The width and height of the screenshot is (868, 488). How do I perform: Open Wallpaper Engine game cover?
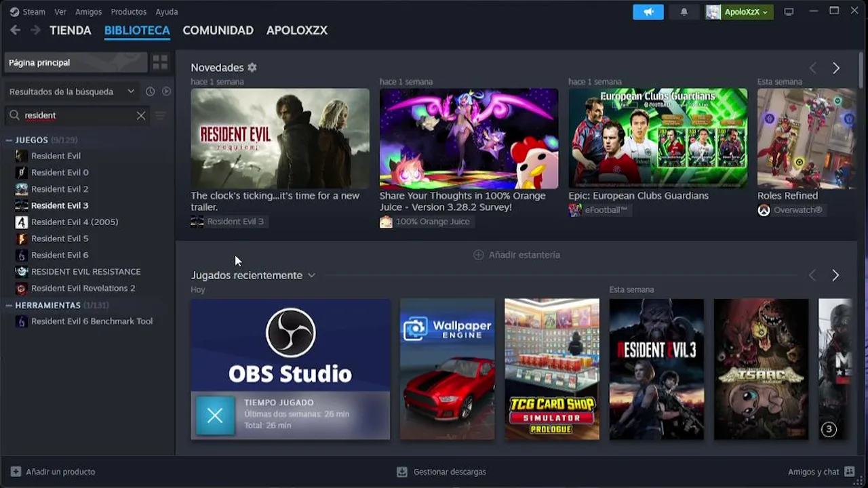point(448,369)
